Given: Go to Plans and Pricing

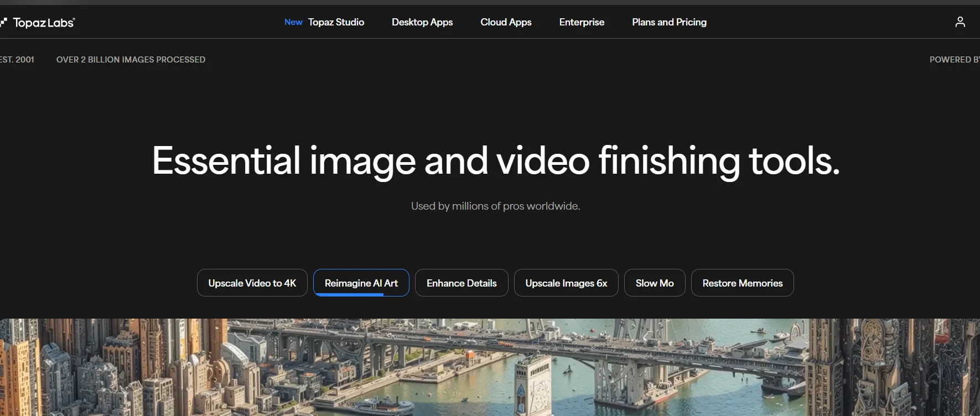Looking at the screenshot, I should point(669,22).
